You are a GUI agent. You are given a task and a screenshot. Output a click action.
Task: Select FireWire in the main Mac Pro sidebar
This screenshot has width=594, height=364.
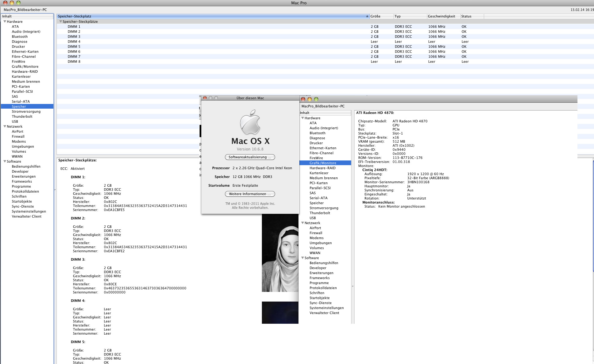point(18,61)
